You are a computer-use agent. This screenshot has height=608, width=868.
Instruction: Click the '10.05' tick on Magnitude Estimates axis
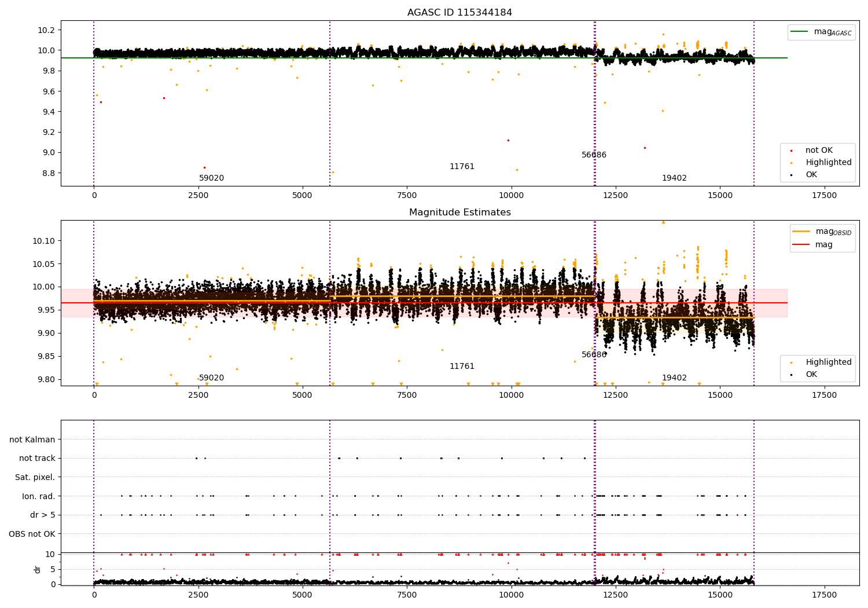point(44,264)
